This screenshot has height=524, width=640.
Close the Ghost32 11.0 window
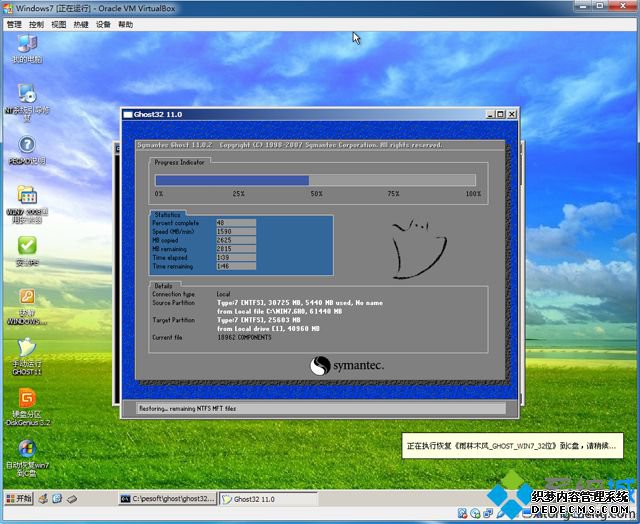click(x=511, y=115)
